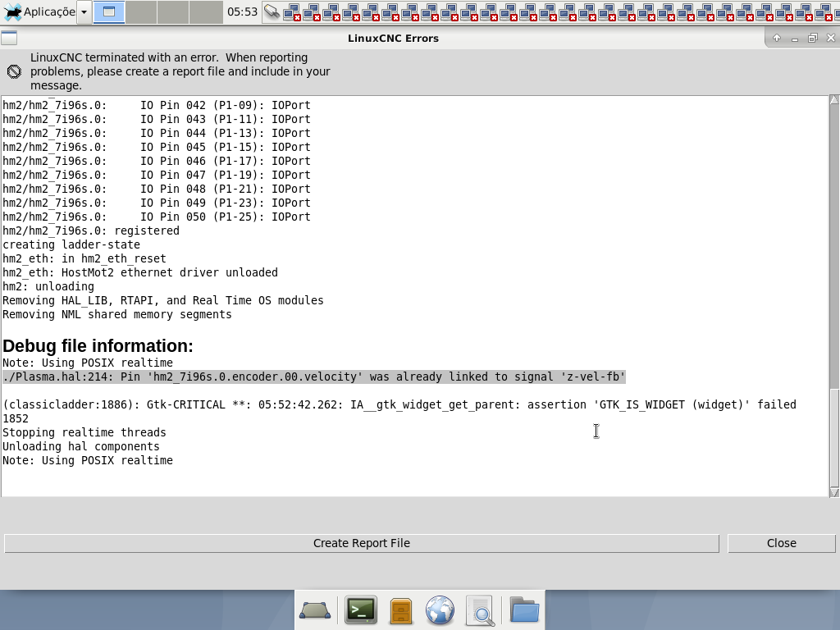Click the 'Stopping realtime threads' line
Screen dimensions: 840x630
tap(84, 432)
